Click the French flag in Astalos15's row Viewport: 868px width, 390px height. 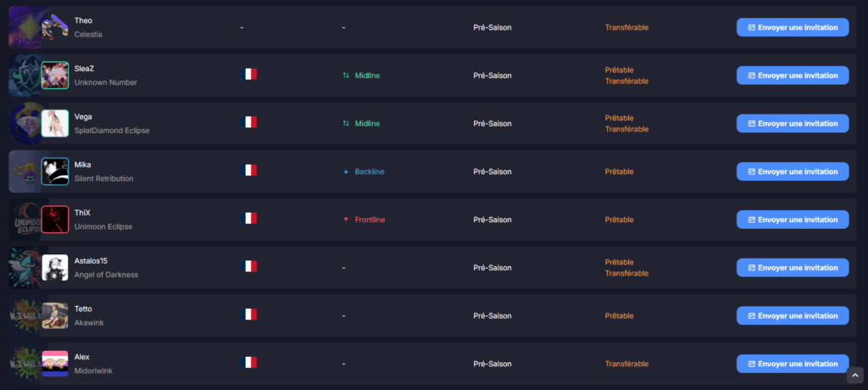(x=248, y=267)
